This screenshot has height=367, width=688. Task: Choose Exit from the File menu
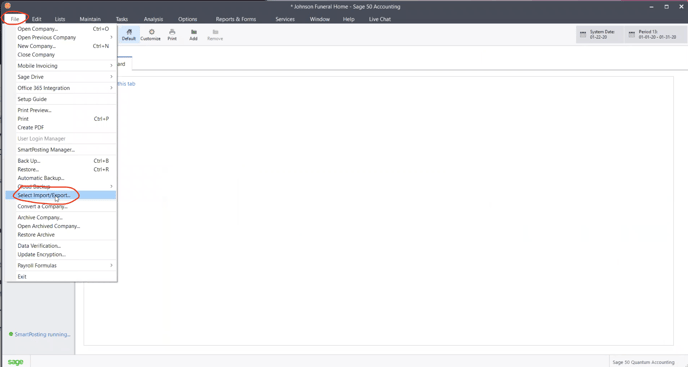61,277
